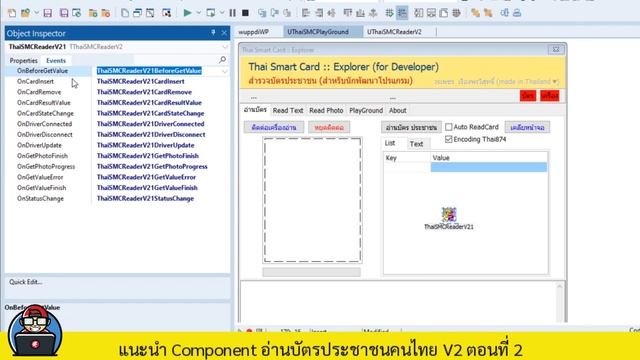Open the Events tab in Object Inspector
This screenshot has width=640, height=360.
point(56,60)
